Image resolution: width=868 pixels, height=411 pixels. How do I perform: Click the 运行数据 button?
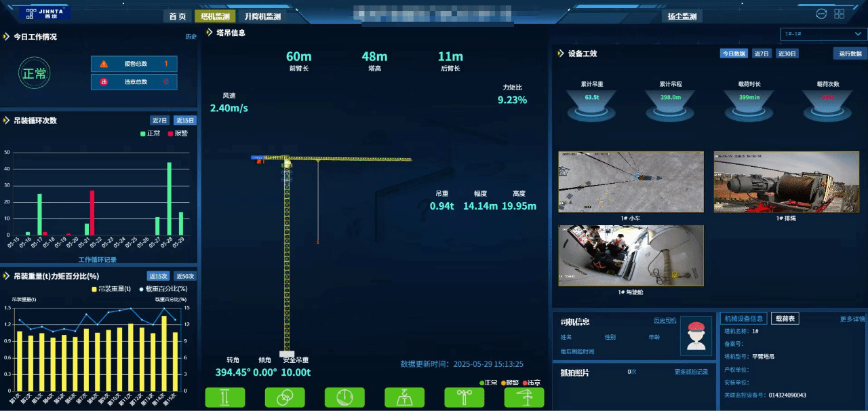[x=850, y=54]
